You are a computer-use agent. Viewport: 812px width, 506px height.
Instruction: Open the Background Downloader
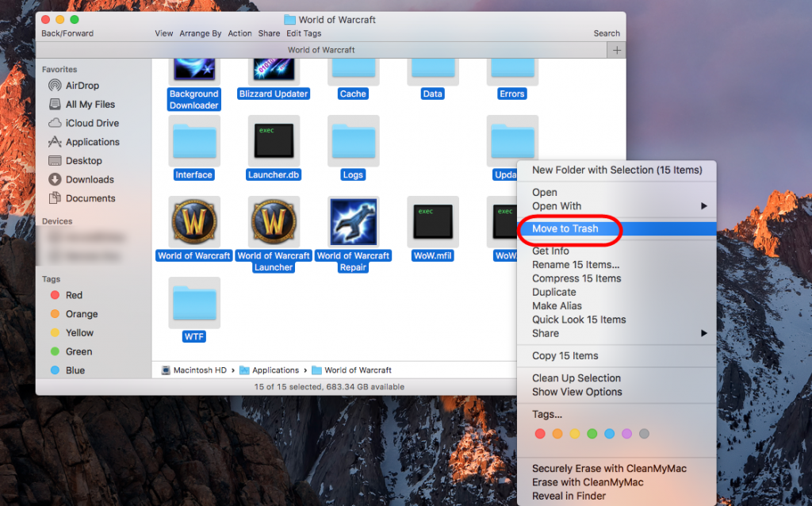point(193,67)
